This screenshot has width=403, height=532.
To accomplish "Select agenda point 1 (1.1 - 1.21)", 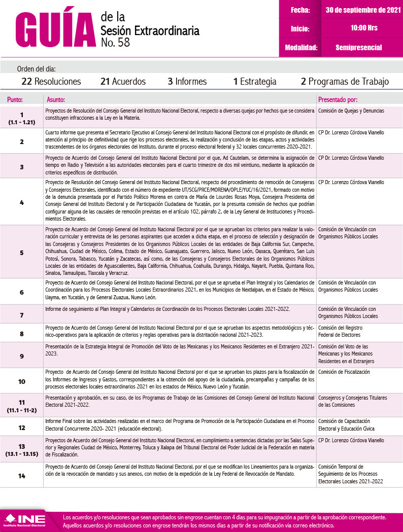I will click(x=21, y=118).
